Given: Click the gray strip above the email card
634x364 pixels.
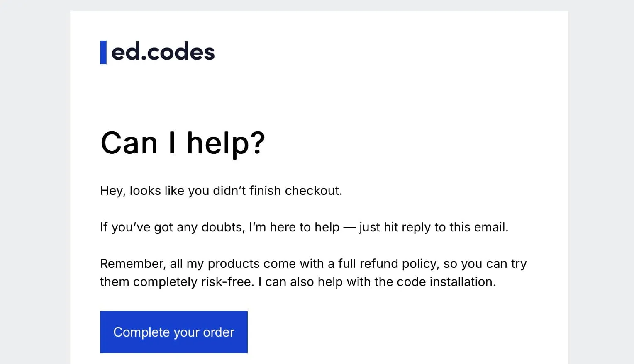Looking at the screenshot, I should 317,5.
